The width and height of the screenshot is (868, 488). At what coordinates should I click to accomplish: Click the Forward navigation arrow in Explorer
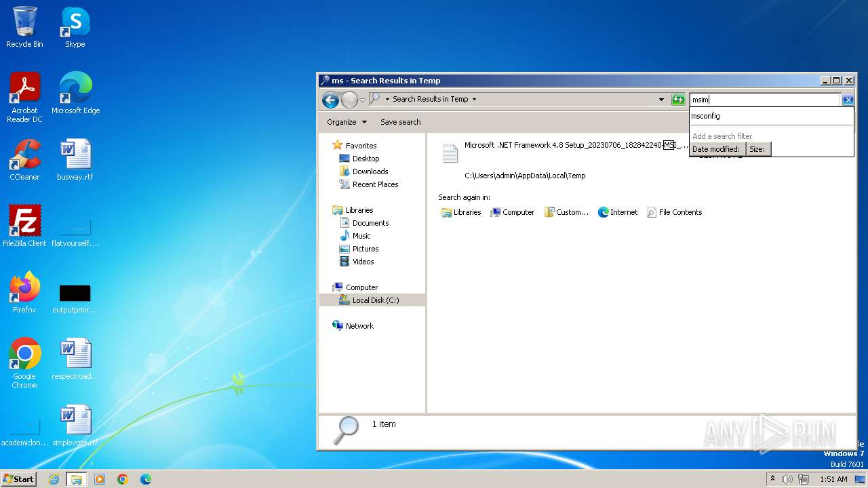coord(349,100)
